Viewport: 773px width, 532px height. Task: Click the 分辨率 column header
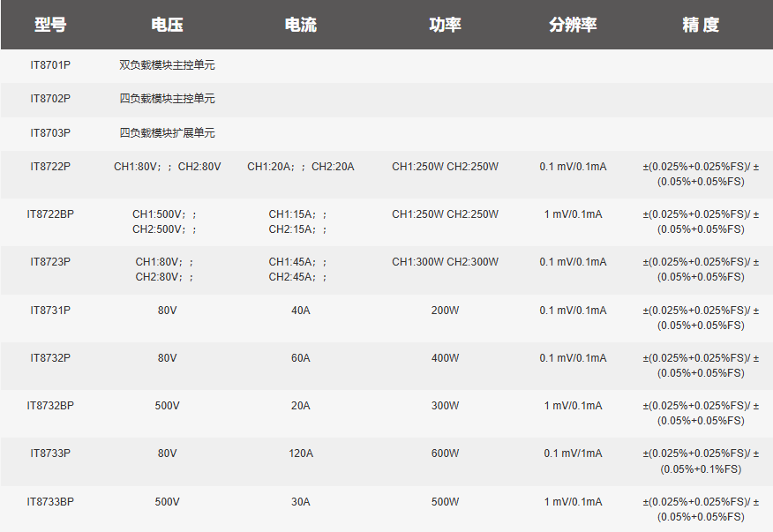click(573, 25)
